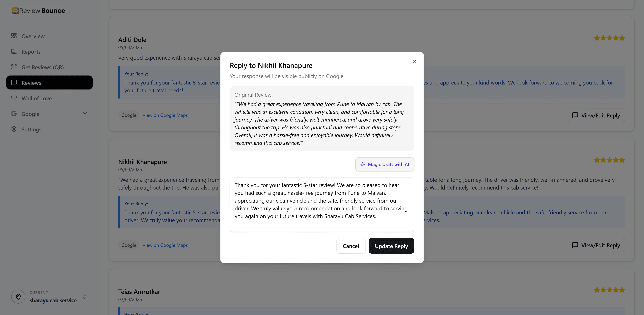Click the Google G logo icon

coord(14,114)
